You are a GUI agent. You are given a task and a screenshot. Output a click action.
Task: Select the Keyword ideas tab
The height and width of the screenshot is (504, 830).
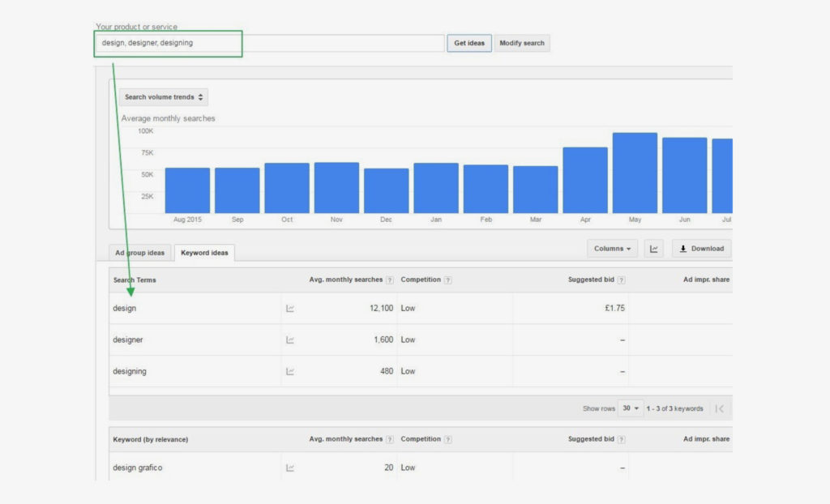pyautogui.click(x=204, y=253)
